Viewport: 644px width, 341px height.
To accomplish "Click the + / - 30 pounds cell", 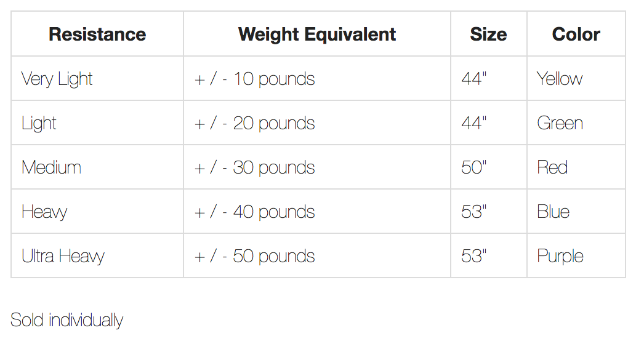I will pyautogui.click(x=254, y=167).
